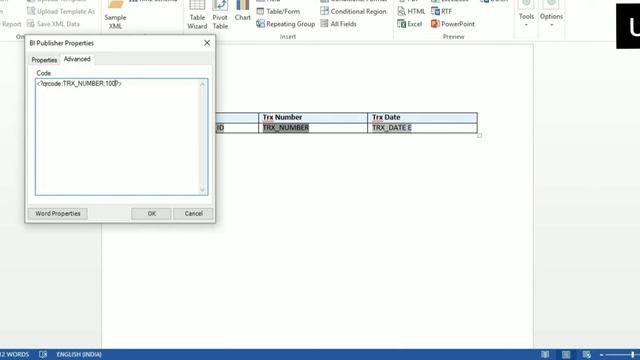Change language English (India) in status bar
Image resolution: width=640 pixels, height=360 pixels.
point(79,354)
